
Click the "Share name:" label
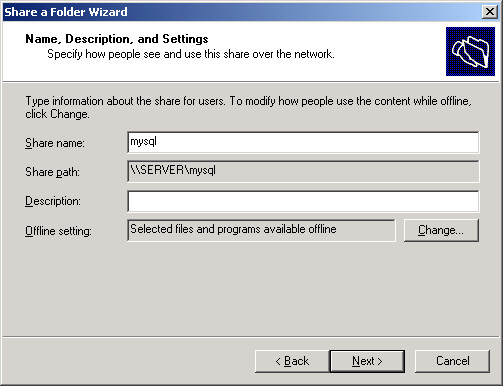click(55, 143)
